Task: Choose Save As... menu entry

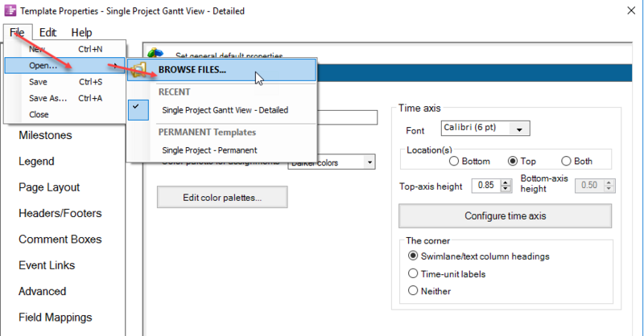Action: [x=65, y=98]
